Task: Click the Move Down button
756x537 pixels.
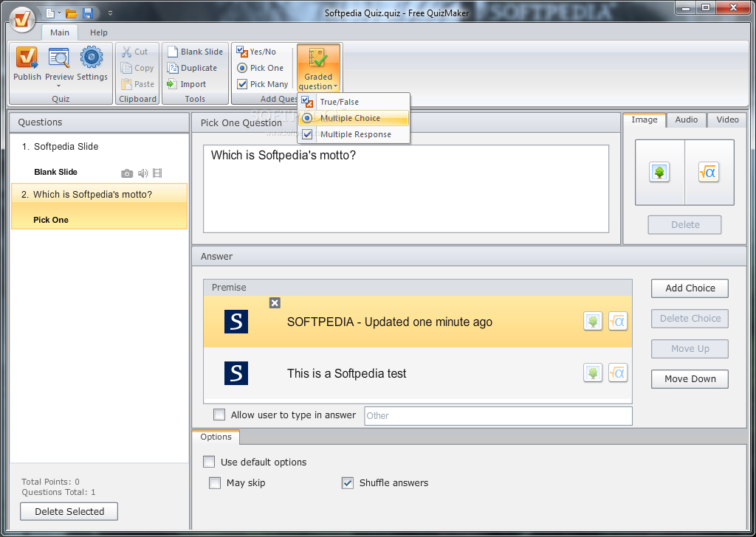Action: pyautogui.click(x=690, y=379)
